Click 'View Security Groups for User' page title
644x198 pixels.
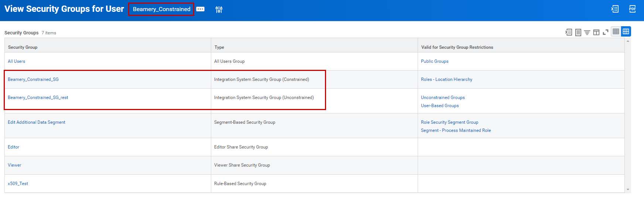point(64,9)
